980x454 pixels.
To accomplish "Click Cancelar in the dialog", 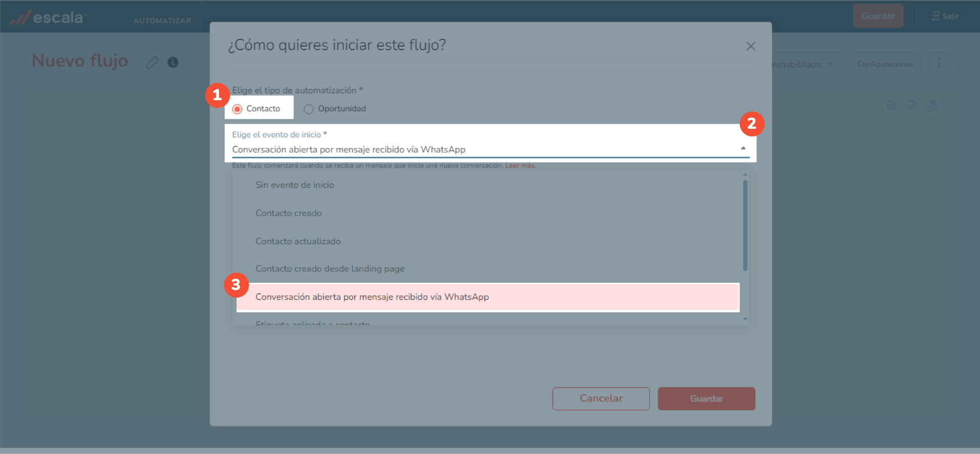I will click(601, 398).
